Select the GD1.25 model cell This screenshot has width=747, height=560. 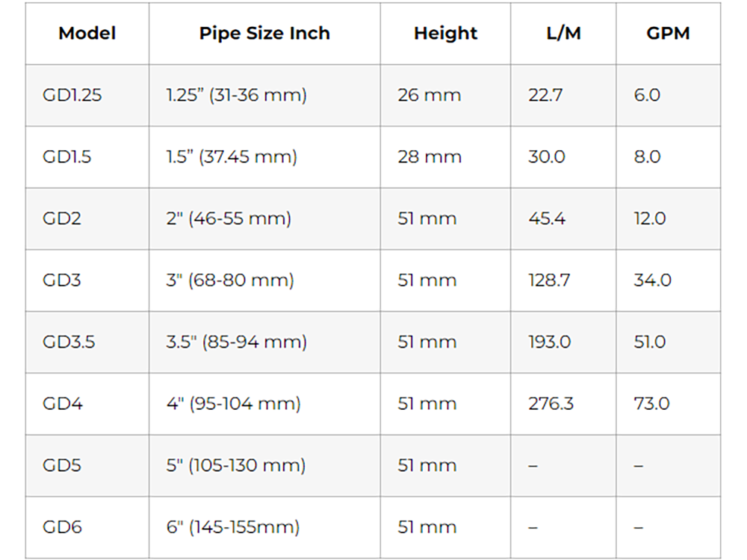72,96
